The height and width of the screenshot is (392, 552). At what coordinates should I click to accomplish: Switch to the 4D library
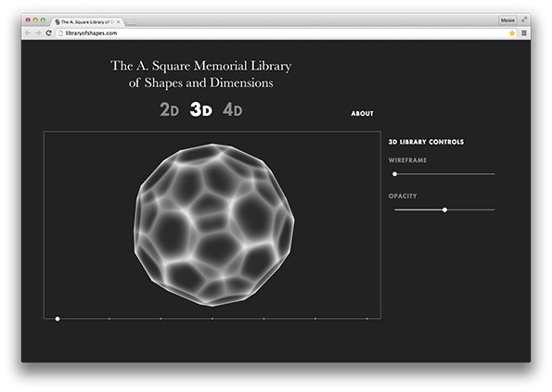pyautogui.click(x=232, y=109)
